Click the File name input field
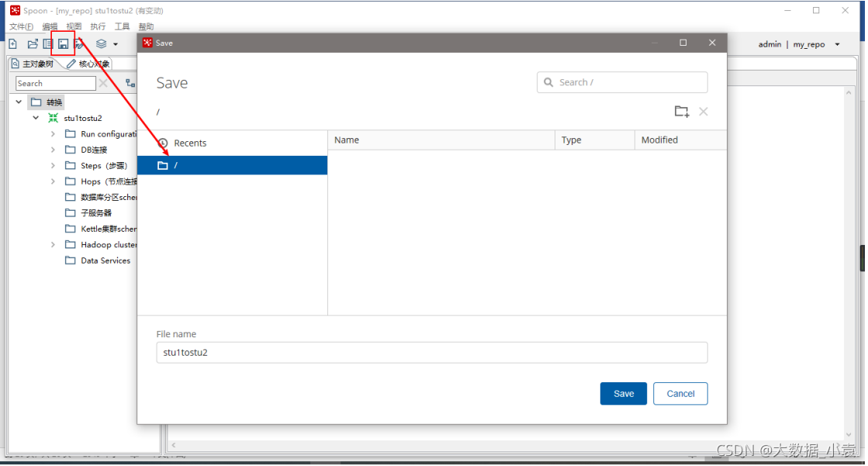 (432, 353)
